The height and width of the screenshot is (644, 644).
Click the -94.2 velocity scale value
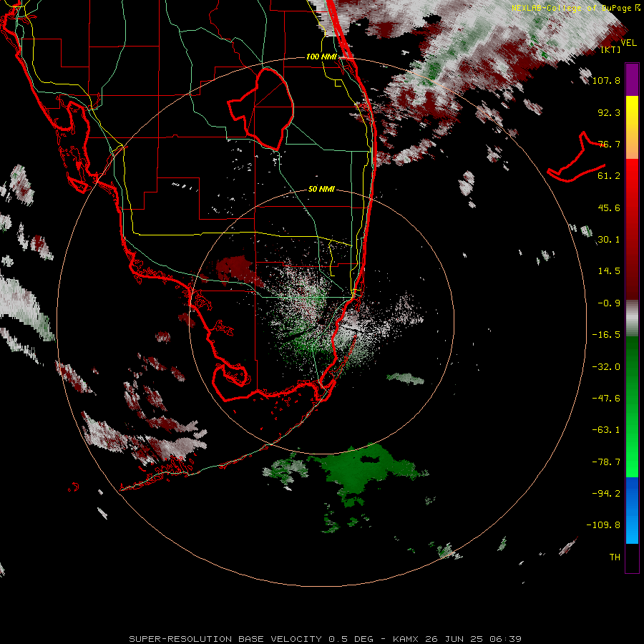pyautogui.click(x=606, y=494)
